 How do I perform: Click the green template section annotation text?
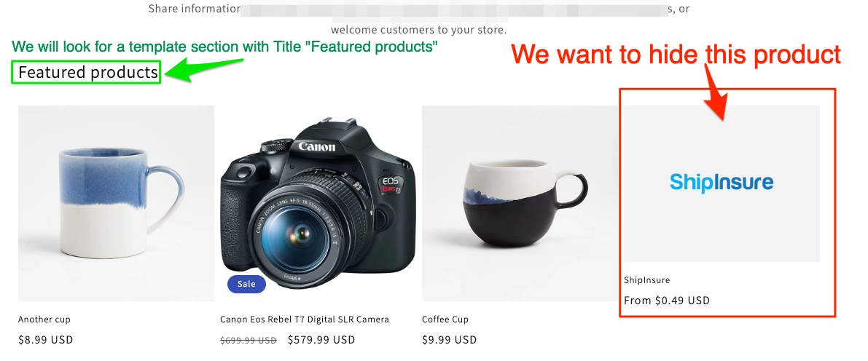[x=224, y=47]
